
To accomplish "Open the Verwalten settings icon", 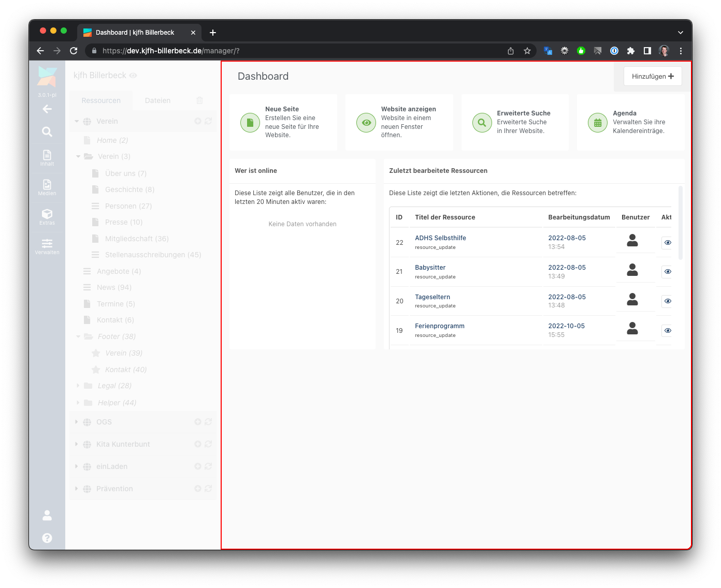I will pos(47,246).
